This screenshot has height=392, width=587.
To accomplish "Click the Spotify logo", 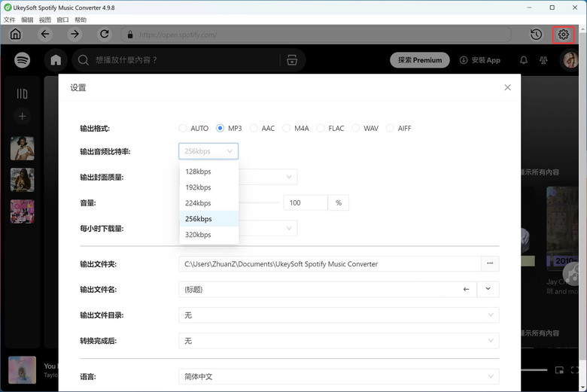I will coord(22,60).
